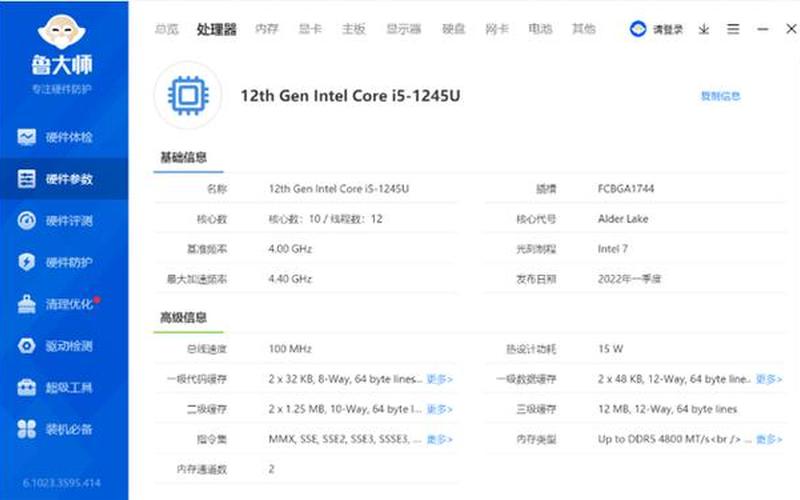Open 装机必备 apps section
This screenshot has width=800, height=500.
click(x=64, y=429)
